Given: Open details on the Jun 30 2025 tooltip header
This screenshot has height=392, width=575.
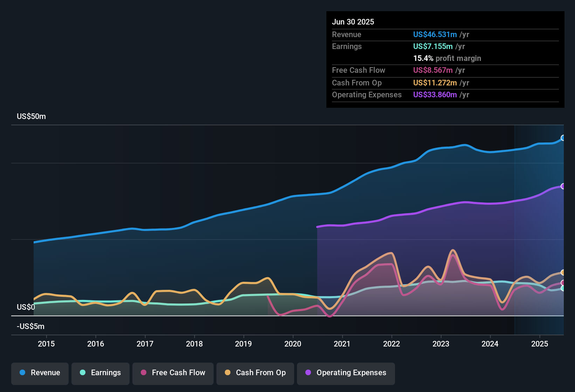Looking at the screenshot, I should [353, 22].
